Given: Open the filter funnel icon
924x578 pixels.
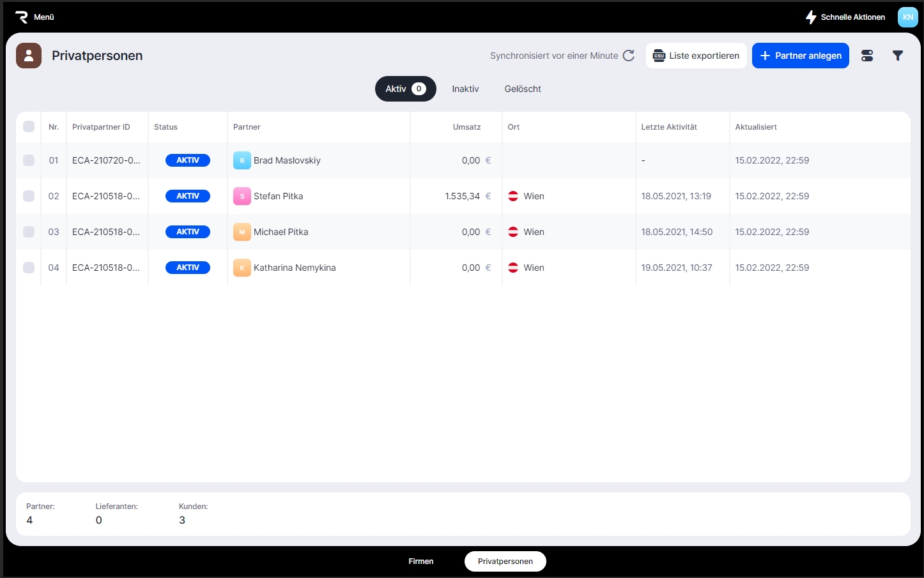Looking at the screenshot, I should click(x=898, y=56).
